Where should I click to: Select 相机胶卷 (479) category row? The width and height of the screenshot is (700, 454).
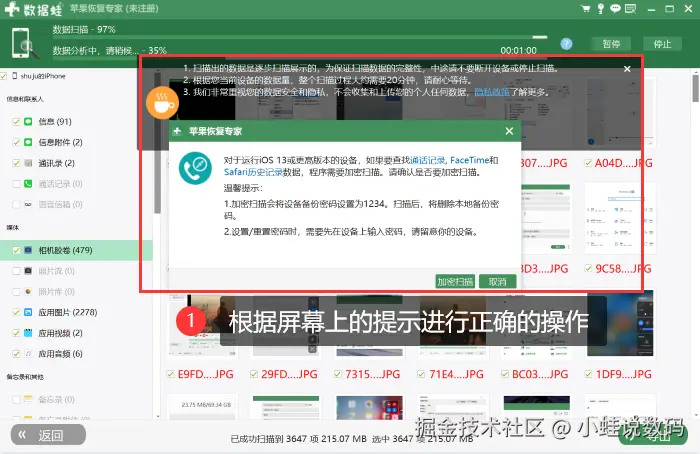(76, 250)
